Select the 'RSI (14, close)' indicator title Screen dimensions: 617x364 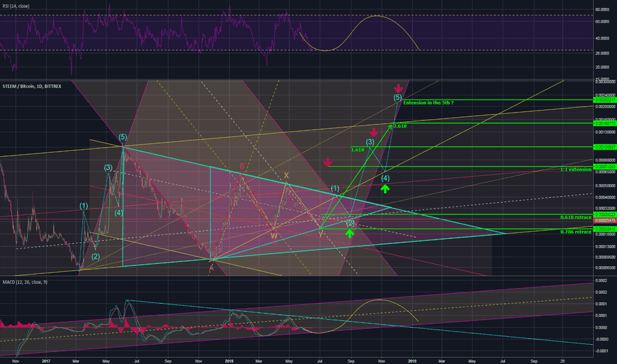tap(16, 7)
